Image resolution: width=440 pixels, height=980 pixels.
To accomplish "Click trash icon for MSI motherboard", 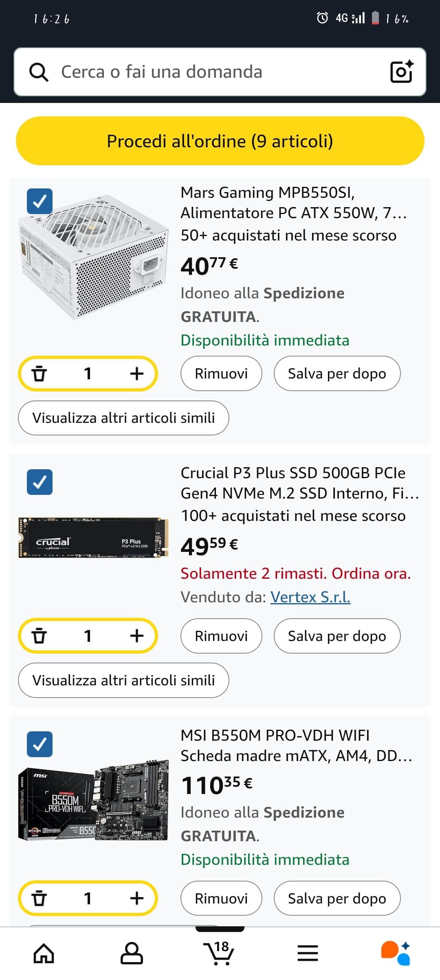I will tap(39, 898).
